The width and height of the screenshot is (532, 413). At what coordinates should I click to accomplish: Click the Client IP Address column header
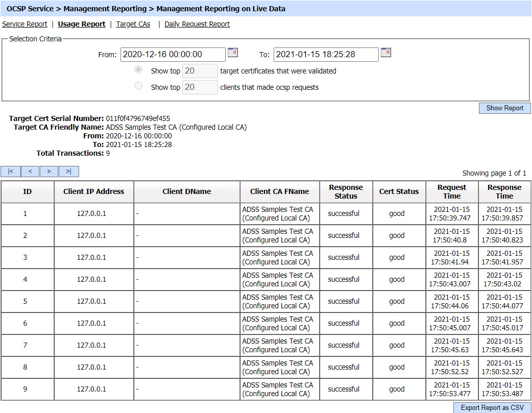(x=94, y=191)
